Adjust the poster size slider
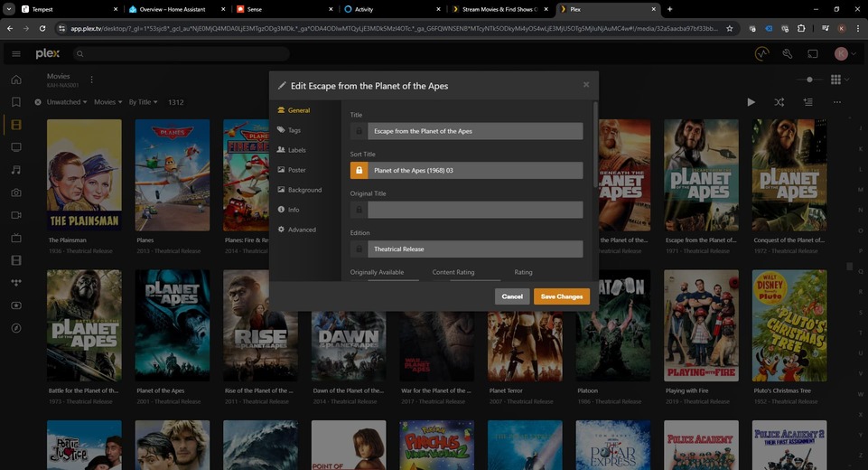This screenshot has width=868, height=470. coord(809,80)
